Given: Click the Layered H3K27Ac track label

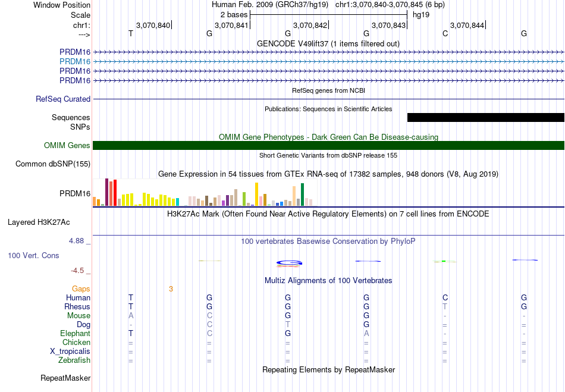Looking at the screenshot, I should 39,222.
